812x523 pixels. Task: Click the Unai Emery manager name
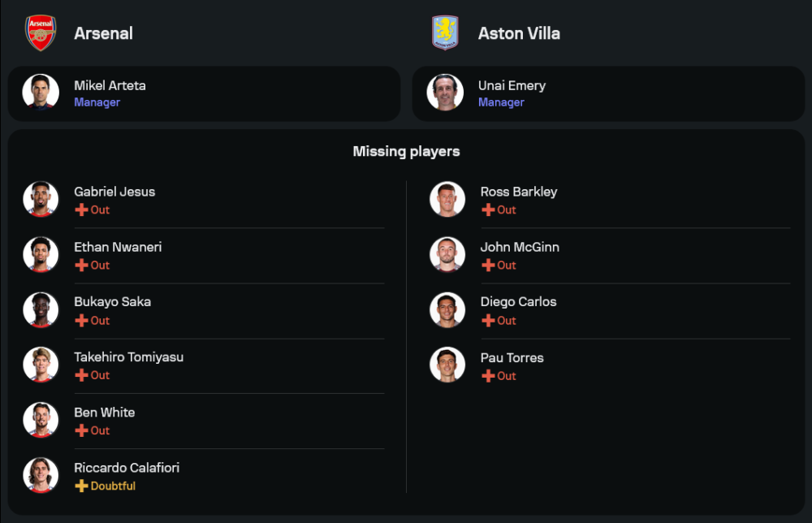(512, 85)
